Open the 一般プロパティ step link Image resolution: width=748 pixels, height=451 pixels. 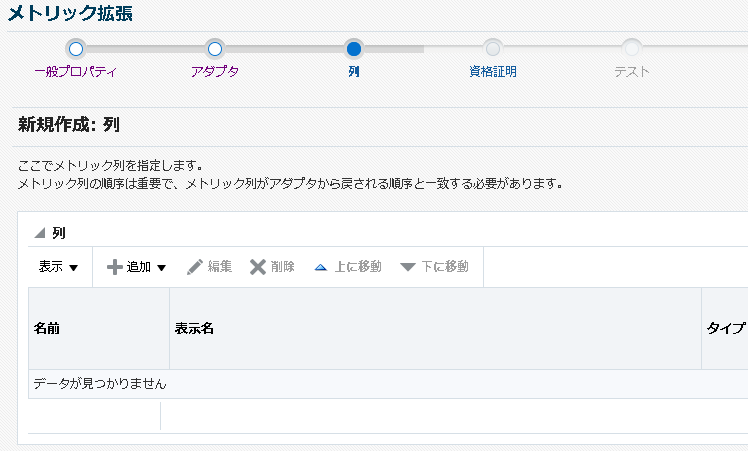(76, 72)
